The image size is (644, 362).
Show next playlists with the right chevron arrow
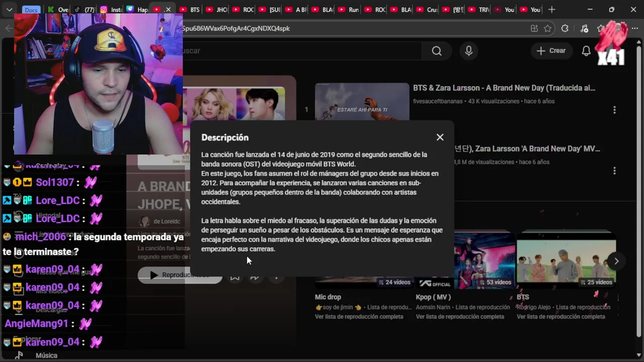click(x=616, y=261)
